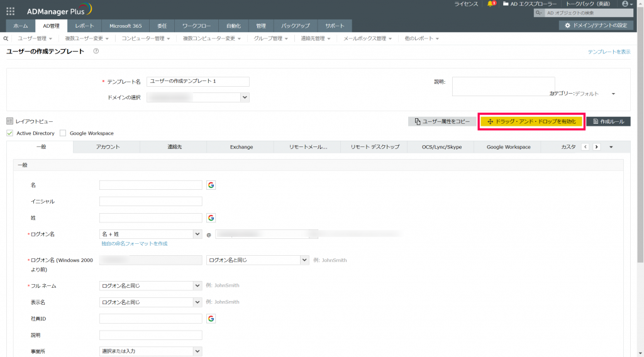The width and height of the screenshot is (644, 357).
Task: Go to the Microsoft 365 main tab
Action: tap(126, 26)
